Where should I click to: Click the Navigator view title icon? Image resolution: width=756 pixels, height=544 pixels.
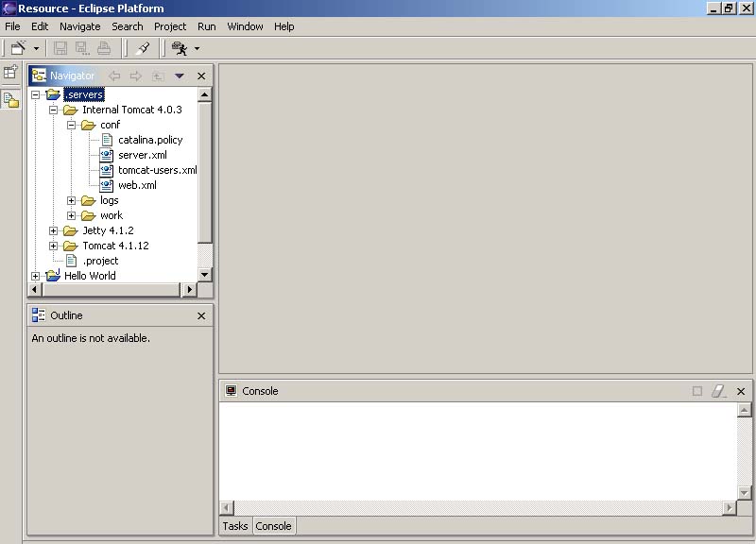[x=39, y=76]
